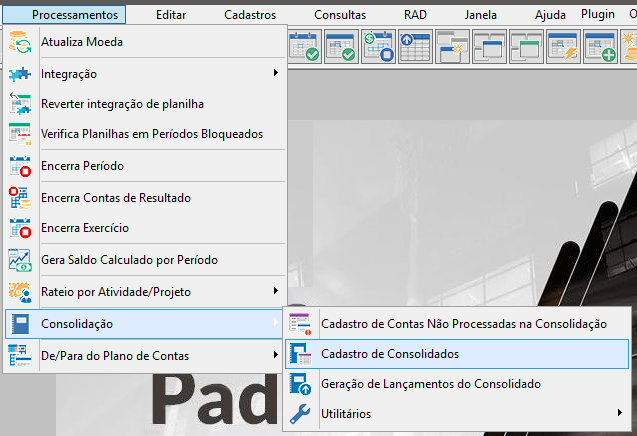
Task: Open the Janela menu
Action: pyautogui.click(x=481, y=15)
